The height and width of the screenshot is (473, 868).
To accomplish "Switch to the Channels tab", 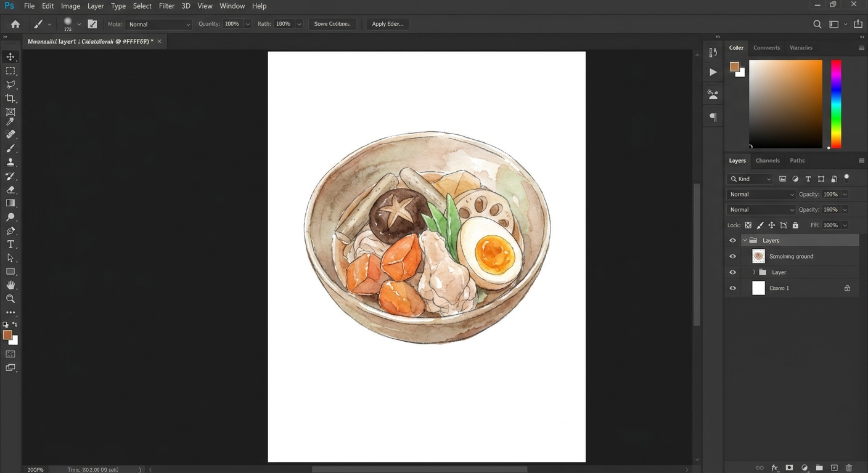I will tap(768, 161).
